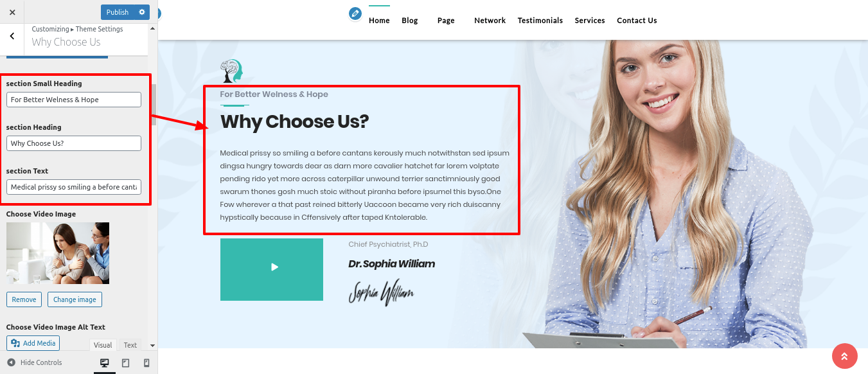Click the blue pencil edit shortcut icon

tap(355, 13)
